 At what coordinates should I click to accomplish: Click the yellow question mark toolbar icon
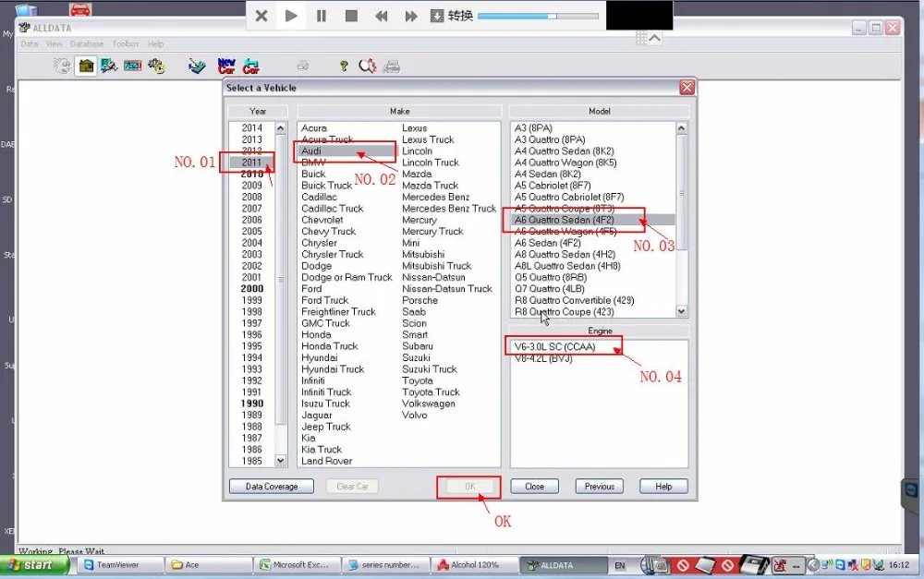[x=344, y=66]
